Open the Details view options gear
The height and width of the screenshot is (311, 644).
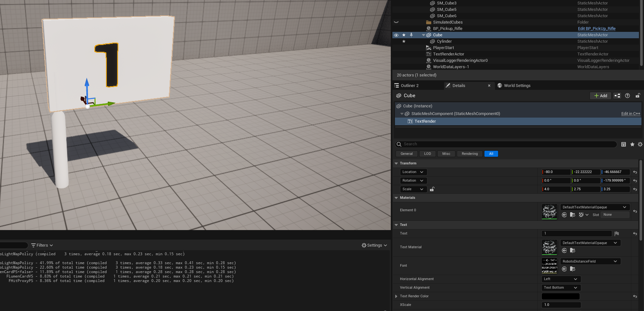(640, 144)
